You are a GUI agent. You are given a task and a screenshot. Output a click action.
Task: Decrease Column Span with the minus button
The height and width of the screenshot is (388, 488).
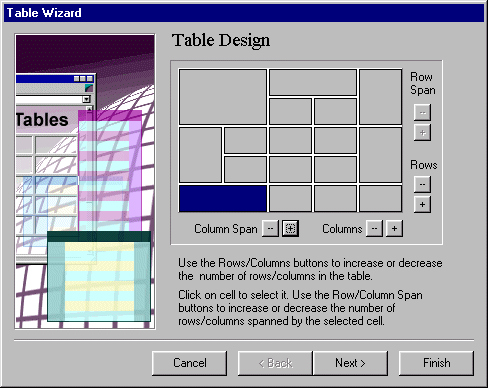pyautogui.click(x=270, y=229)
